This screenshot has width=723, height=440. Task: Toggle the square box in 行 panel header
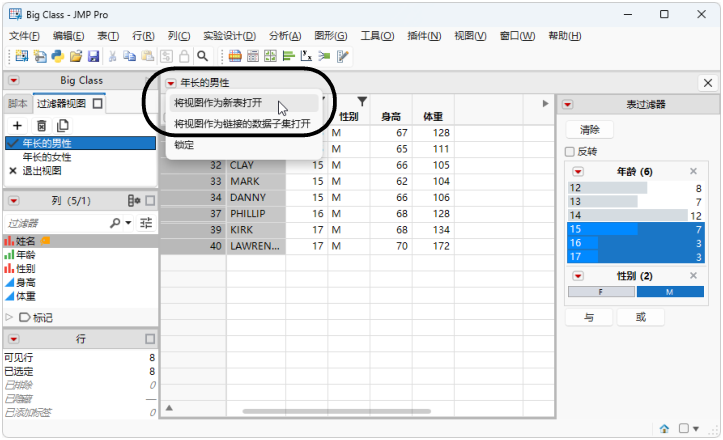(150, 339)
